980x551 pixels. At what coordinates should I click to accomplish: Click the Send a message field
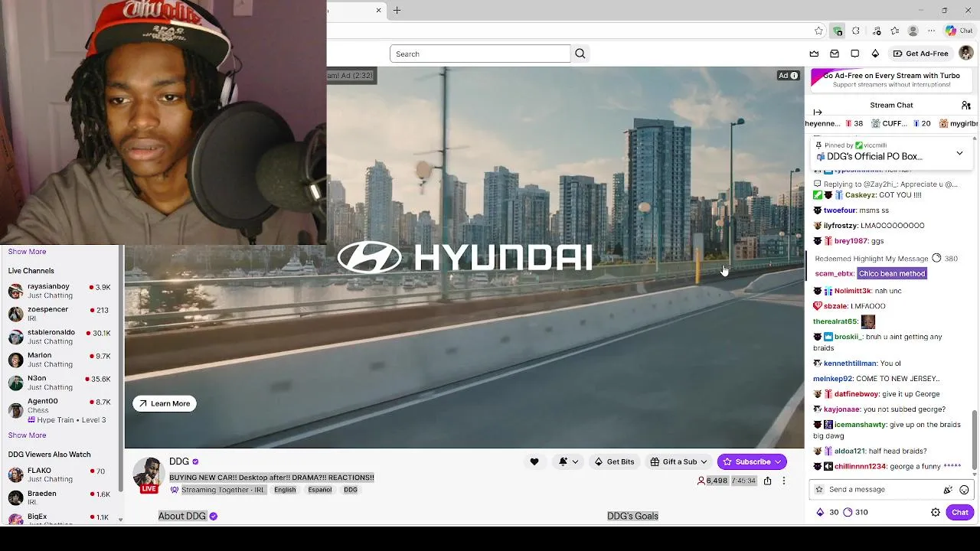tap(880, 490)
